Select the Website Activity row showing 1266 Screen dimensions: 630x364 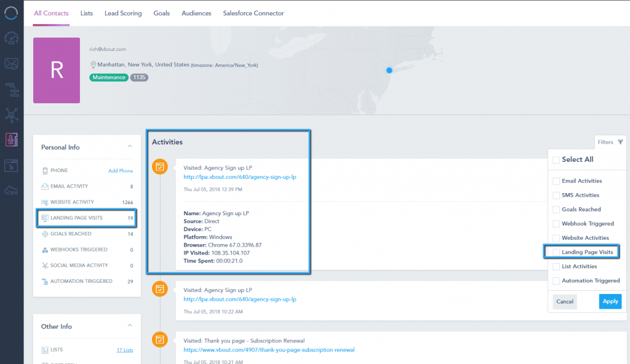click(x=87, y=202)
